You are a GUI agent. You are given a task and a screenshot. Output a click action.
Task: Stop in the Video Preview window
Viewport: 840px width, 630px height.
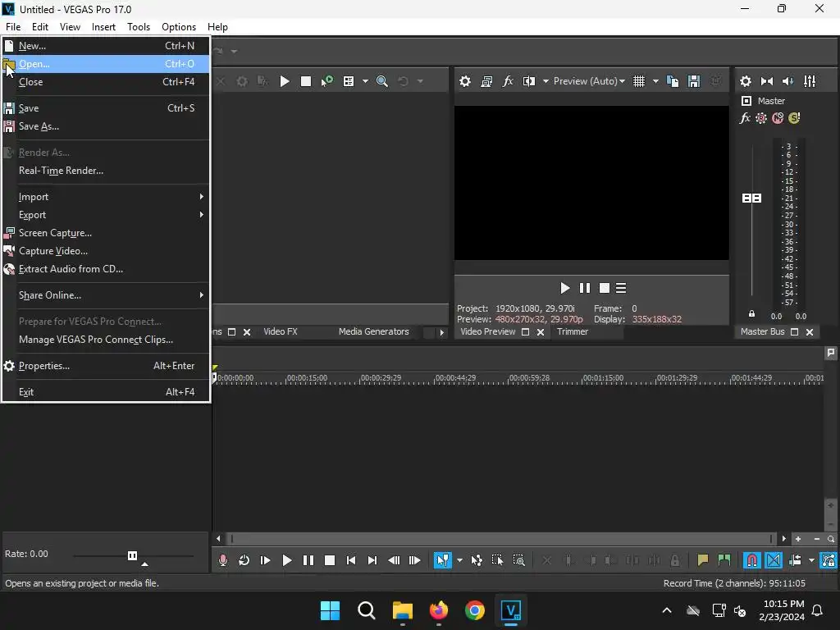605,288
